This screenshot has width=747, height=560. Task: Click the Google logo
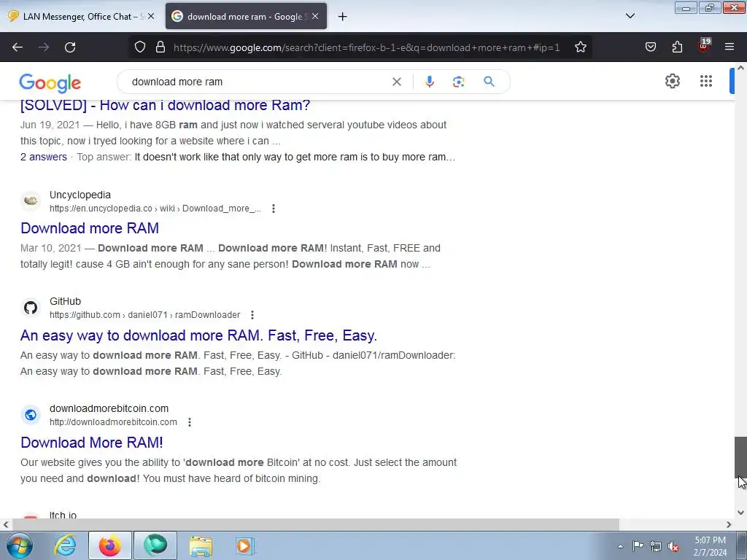tap(50, 83)
